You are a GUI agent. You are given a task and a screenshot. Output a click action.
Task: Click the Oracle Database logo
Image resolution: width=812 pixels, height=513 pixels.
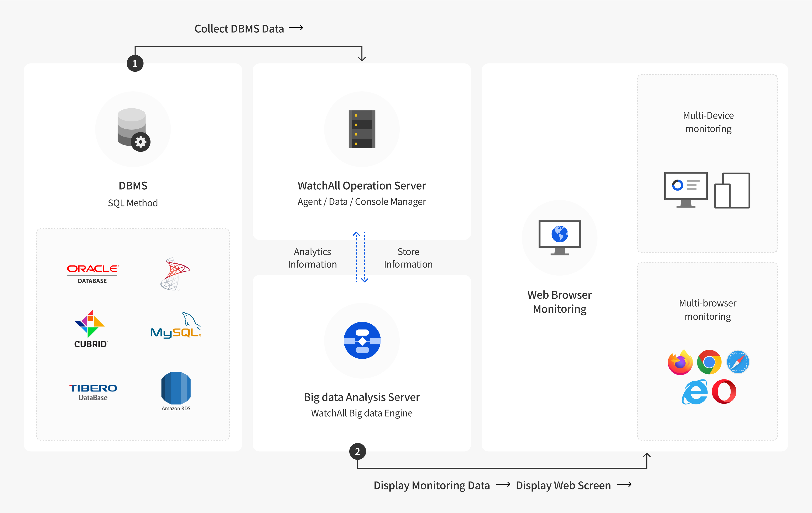[x=92, y=273]
